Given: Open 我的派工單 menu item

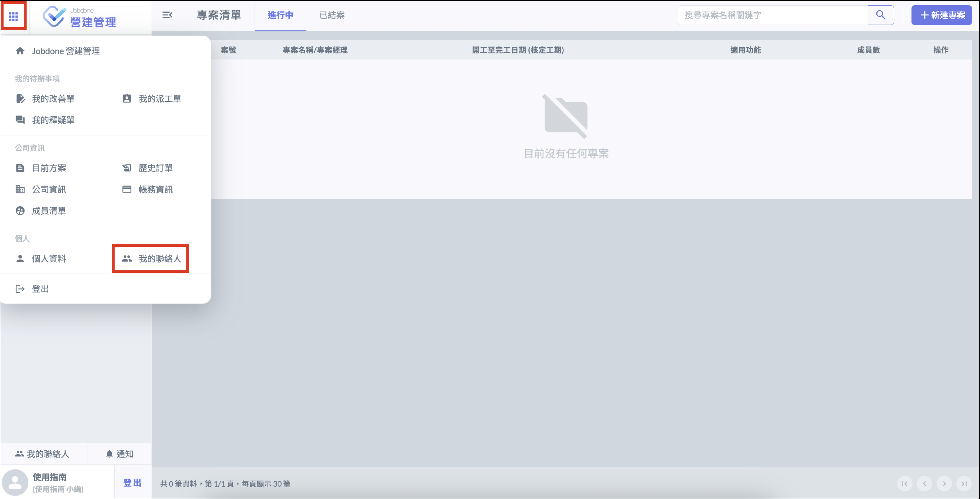Looking at the screenshot, I should coord(159,99).
